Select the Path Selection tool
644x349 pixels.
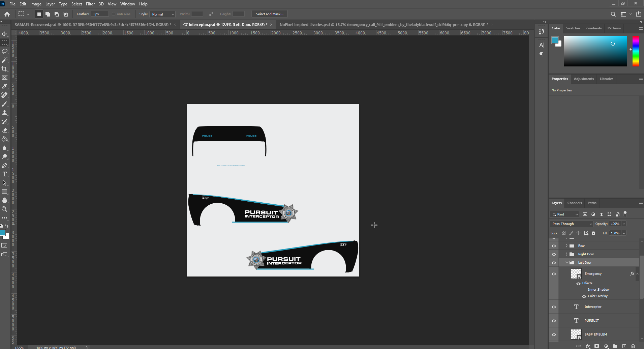click(4, 183)
